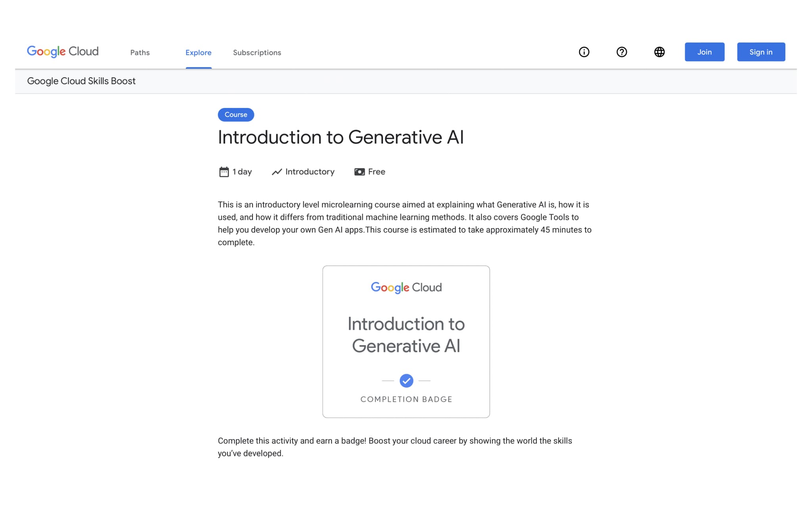Click the Introductory level text
Screen dimensions: 812x511
point(310,172)
